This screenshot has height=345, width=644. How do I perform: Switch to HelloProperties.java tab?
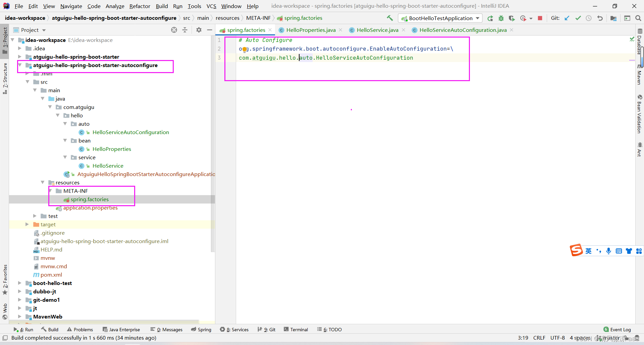(x=311, y=30)
